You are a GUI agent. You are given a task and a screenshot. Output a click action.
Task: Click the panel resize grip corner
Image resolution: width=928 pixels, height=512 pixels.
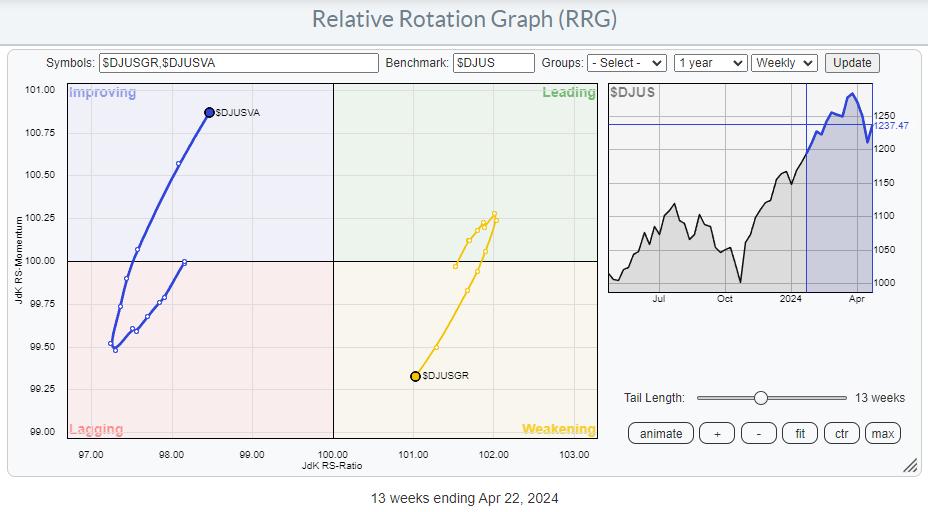click(910, 466)
